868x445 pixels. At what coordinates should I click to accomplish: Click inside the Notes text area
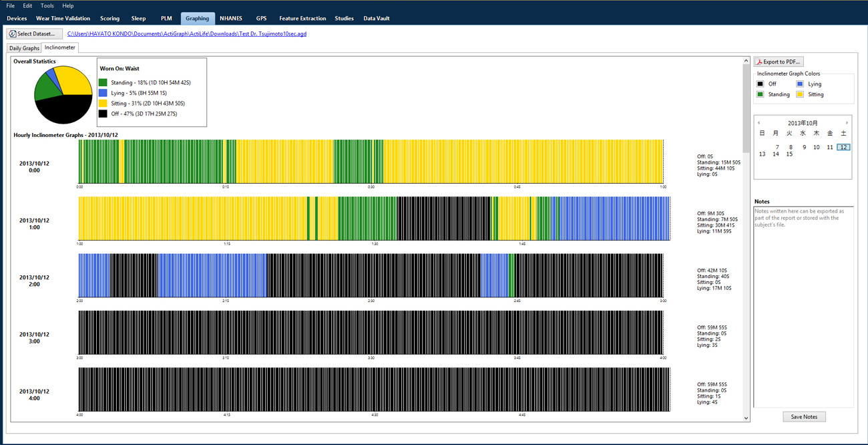coord(803,307)
